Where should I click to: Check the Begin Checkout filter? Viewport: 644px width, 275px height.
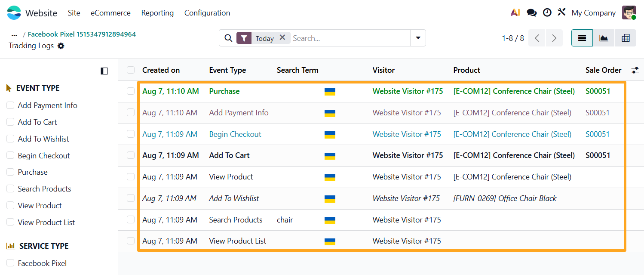pyautogui.click(x=10, y=156)
